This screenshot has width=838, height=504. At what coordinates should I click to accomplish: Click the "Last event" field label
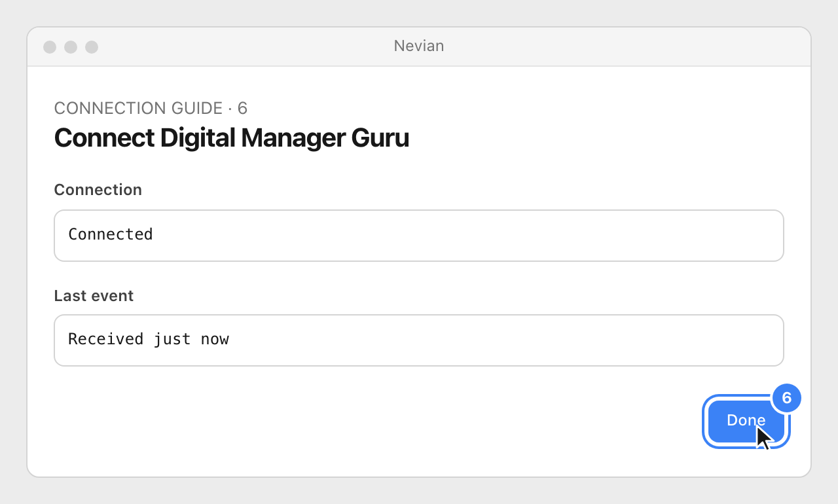(94, 296)
